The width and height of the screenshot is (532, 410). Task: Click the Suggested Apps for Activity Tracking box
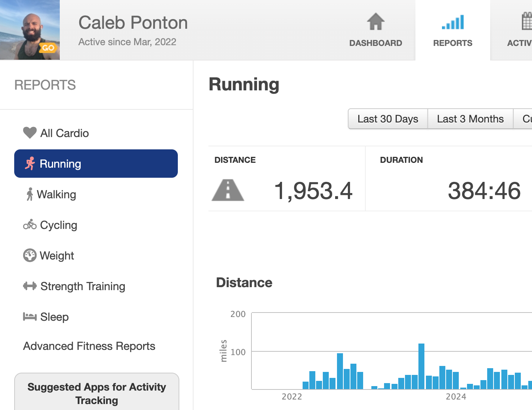click(x=97, y=391)
